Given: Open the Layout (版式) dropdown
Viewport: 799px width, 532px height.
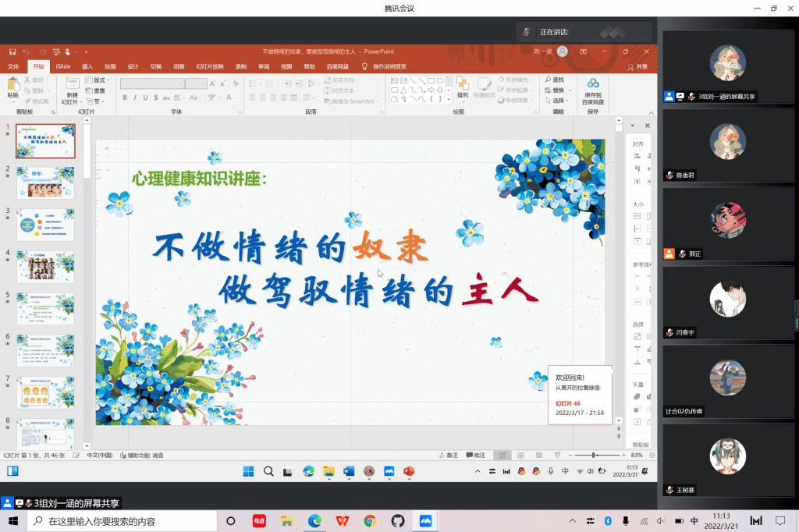Looking at the screenshot, I should pyautogui.click(x=98, y=80).
